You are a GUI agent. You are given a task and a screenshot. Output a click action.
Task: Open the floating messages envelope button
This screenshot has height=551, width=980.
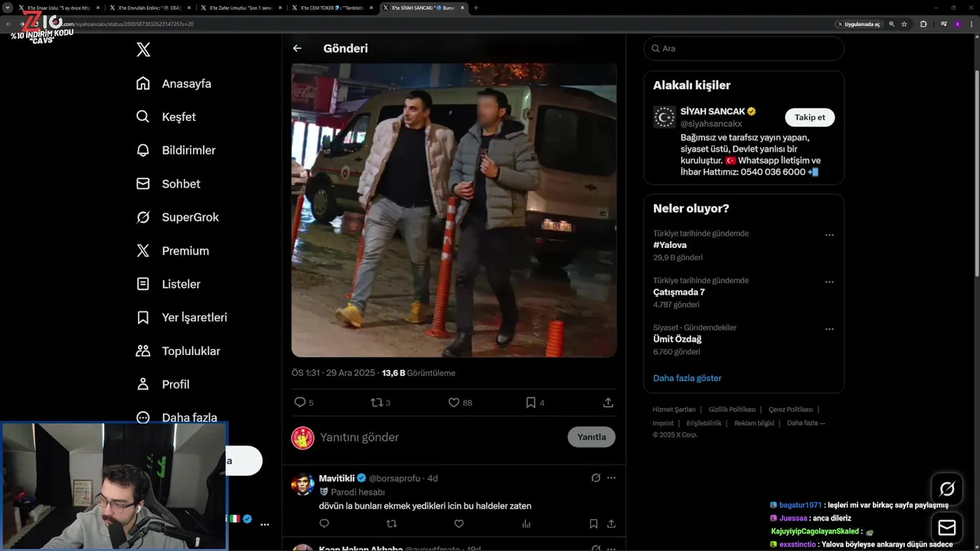947,528
